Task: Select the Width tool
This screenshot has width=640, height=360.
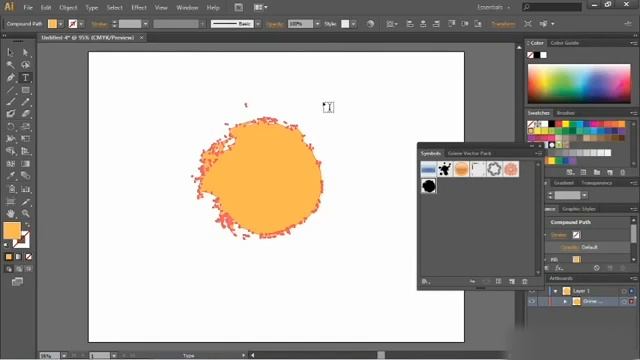Action: 11,139
